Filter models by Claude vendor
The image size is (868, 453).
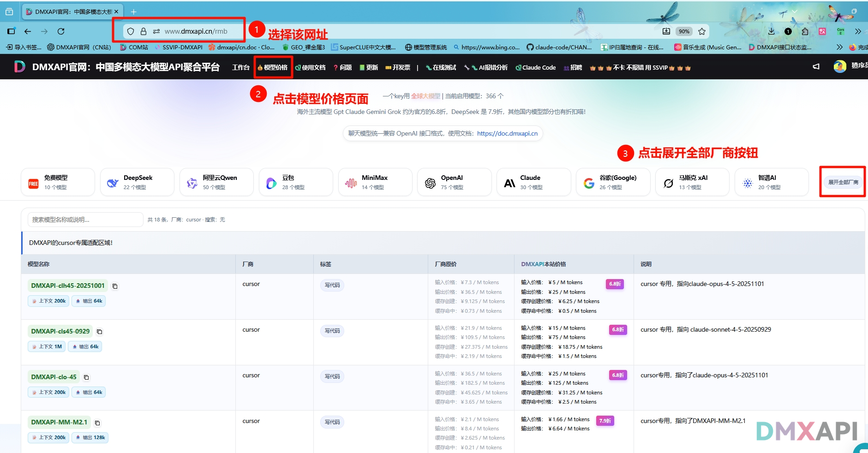click(533, 182)
